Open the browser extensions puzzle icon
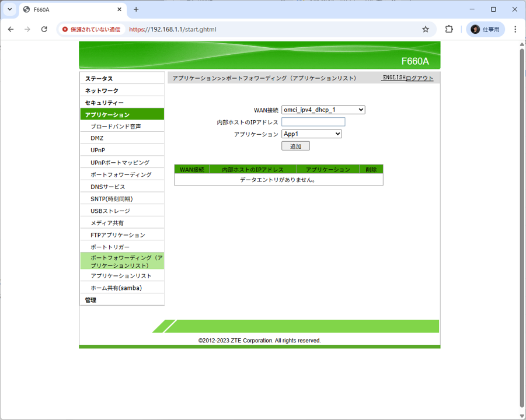The height and width of the screenshot is (420, 526). pos(449,29)
